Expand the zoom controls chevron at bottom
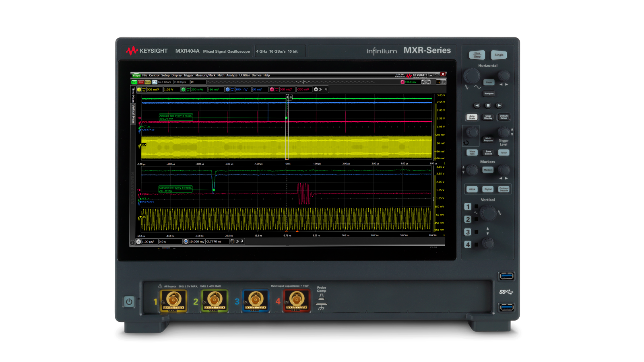This screenshot has height=362, width=644. (x=237, y=241)
